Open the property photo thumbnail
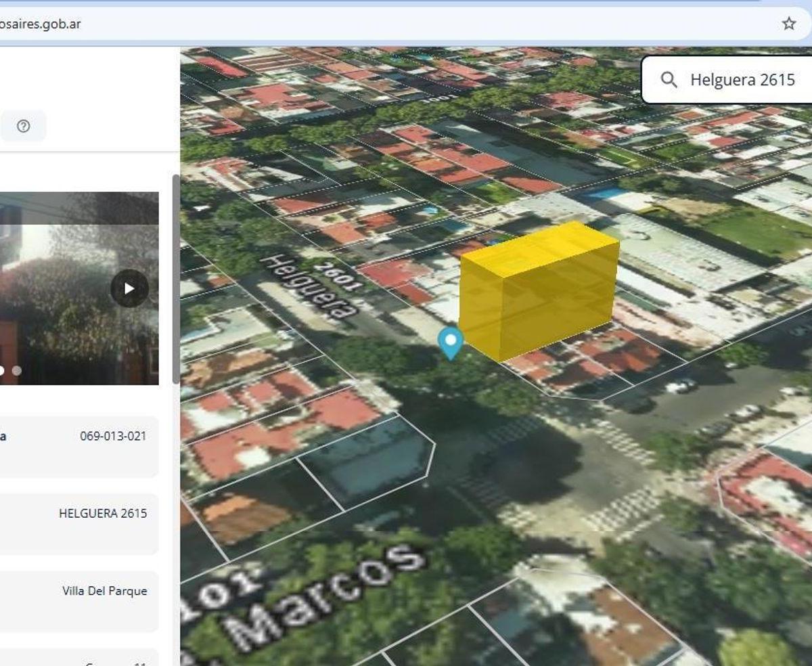The width and height of the screenshot is (812, 666). coord(79,288)
